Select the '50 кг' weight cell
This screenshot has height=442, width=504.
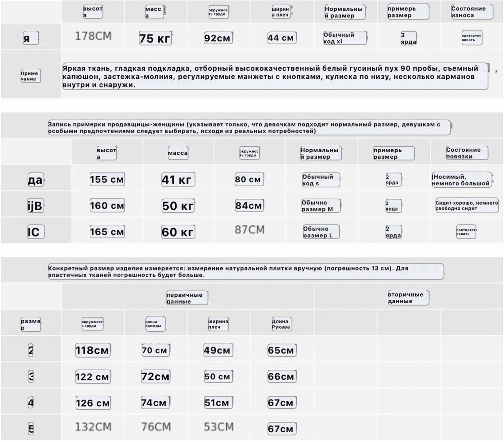coord(178,206)
